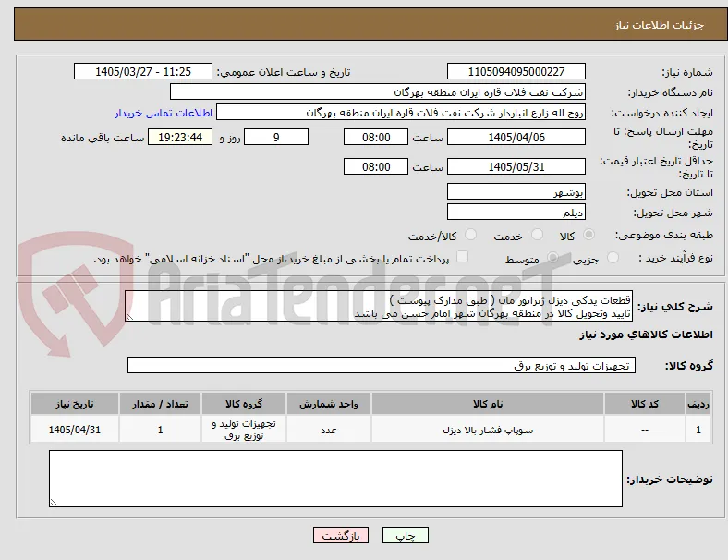This screenshot has height=560, width=728.
Task: Click the گروه کالا table column header
Action: [x=244, y=404]
